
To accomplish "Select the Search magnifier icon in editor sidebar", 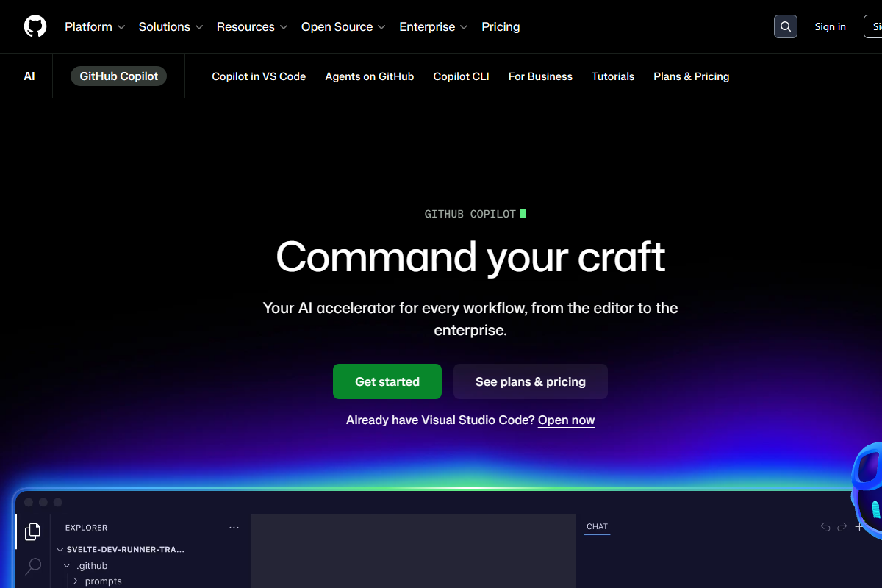I will click(33, 566).
